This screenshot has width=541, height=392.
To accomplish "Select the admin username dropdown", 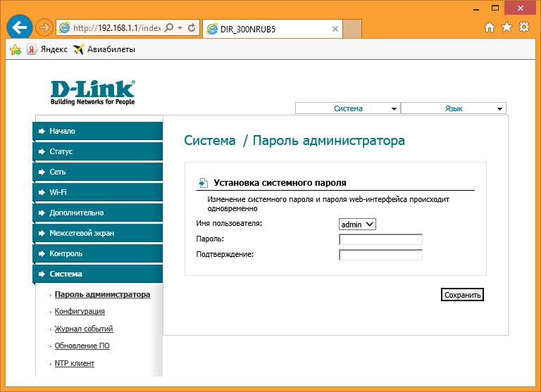I will pyautogui.click(x=357, y=225).
